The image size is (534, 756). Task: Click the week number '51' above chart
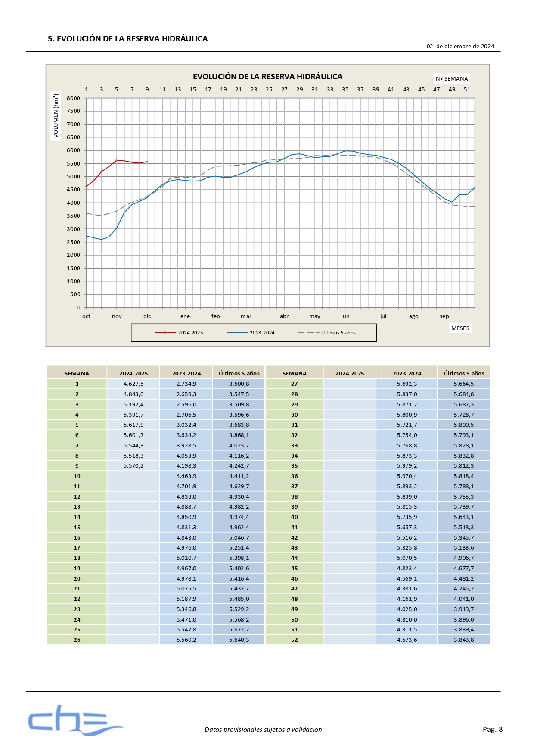467,90
